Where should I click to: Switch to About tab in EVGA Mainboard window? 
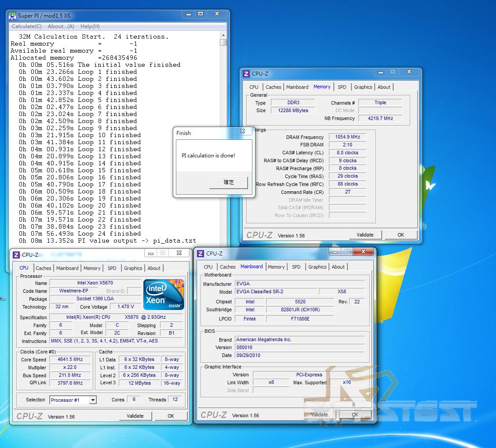(x=338, y=267)
